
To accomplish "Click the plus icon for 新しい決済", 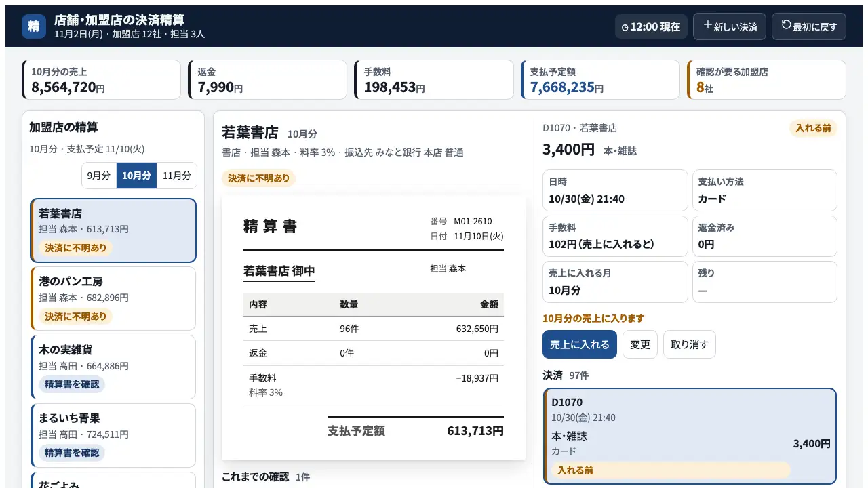I will 707,25.
